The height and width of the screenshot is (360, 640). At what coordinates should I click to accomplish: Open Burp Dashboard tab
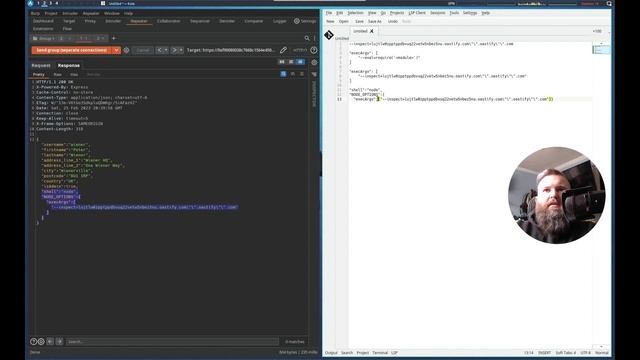coord(43,21)
